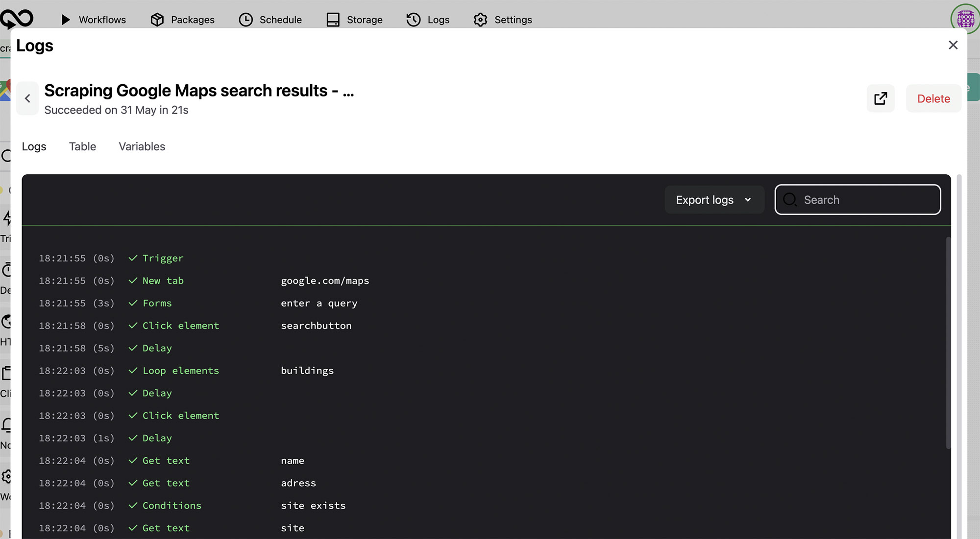Expand the Export logs dropdown

click(714, 200)
